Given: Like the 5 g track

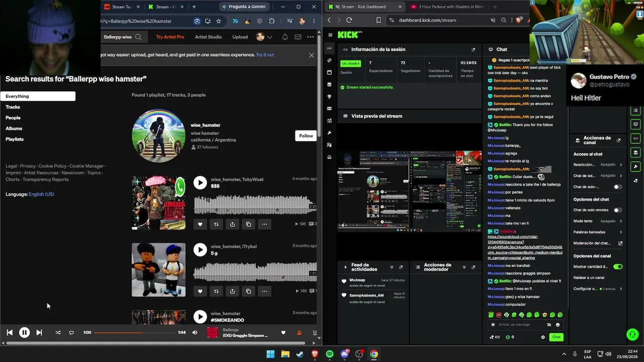Looking at the screenshot, I should tap(200, 291).
